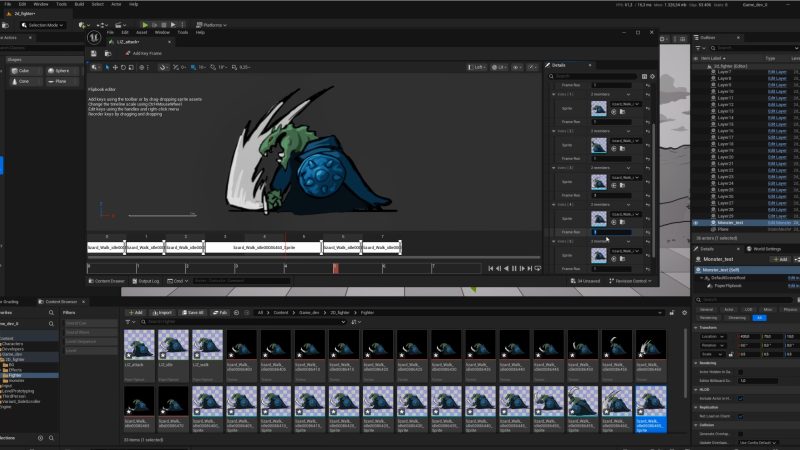
Task: Click the Save All button
Action: pos(193,312)
